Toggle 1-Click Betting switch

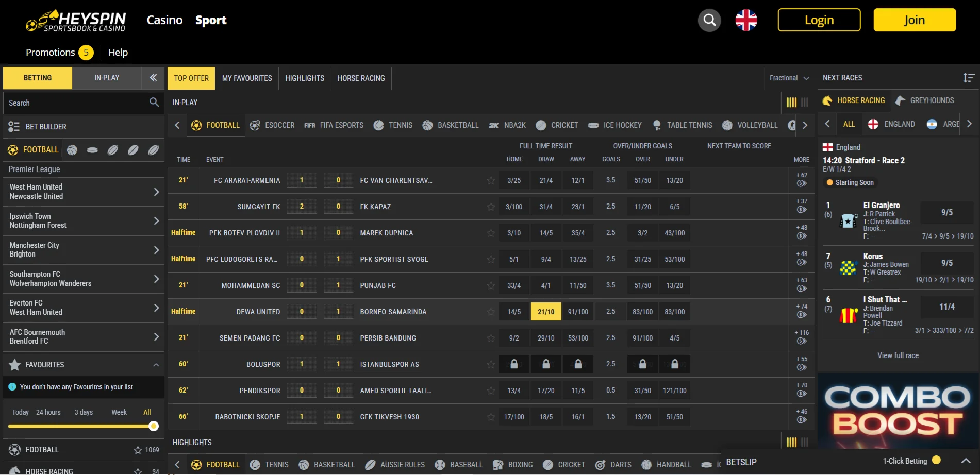pos(936,461)
